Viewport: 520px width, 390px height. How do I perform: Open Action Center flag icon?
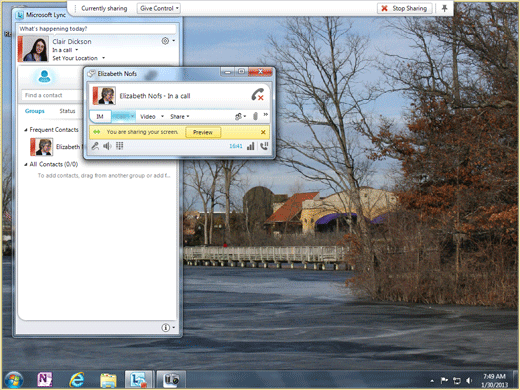pyautogui.click(x=444, y=380)
